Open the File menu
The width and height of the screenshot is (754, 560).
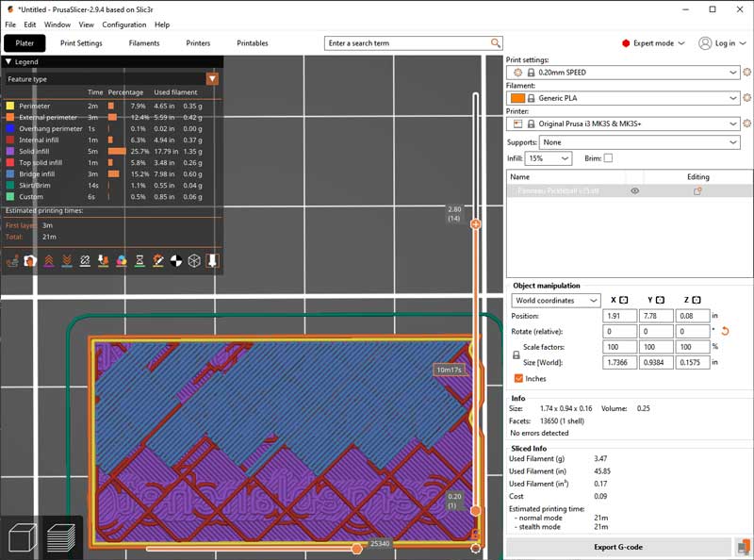tap(10, 25)
